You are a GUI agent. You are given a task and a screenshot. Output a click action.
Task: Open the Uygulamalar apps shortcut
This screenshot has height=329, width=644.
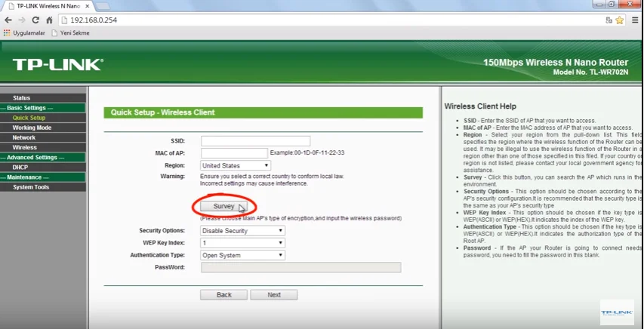25,33
